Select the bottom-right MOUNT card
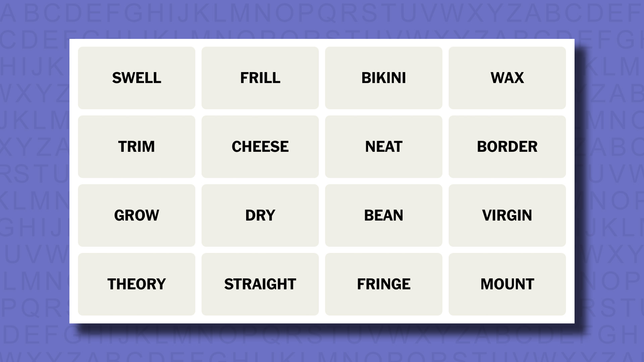Image resolution: width=644 pixels, height=362 pixels. tap(507, 284)
